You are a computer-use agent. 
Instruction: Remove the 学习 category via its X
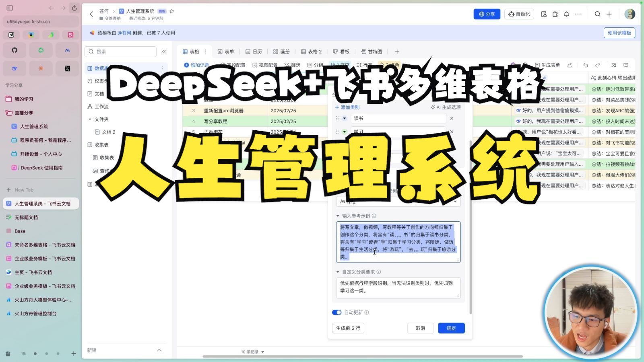(452, 132)
